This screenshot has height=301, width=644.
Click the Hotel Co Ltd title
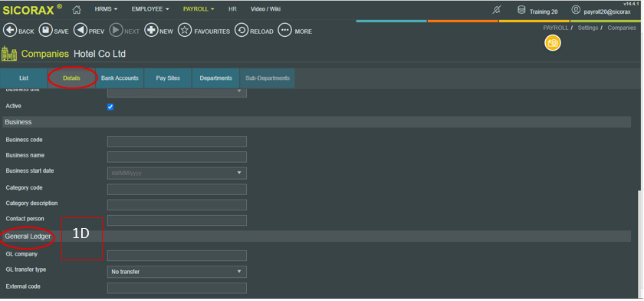(100, 54)
